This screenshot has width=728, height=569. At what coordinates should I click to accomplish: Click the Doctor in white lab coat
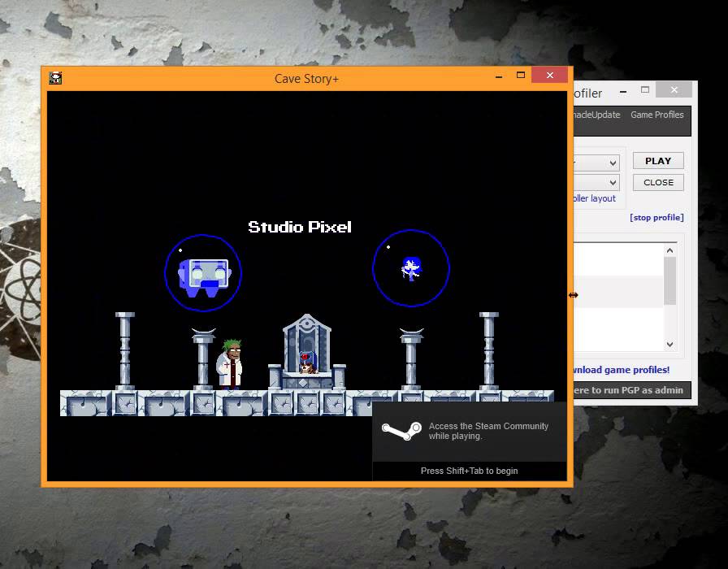tap(229, 364)
